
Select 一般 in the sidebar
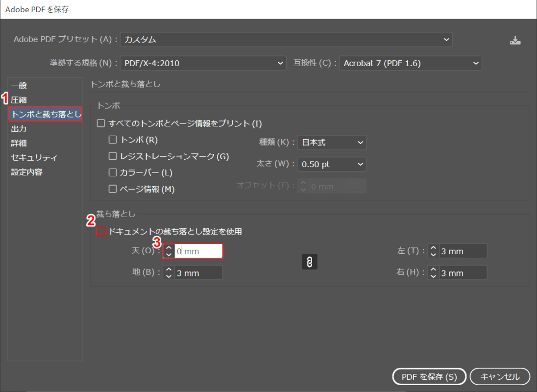click(x=19, y=85)
